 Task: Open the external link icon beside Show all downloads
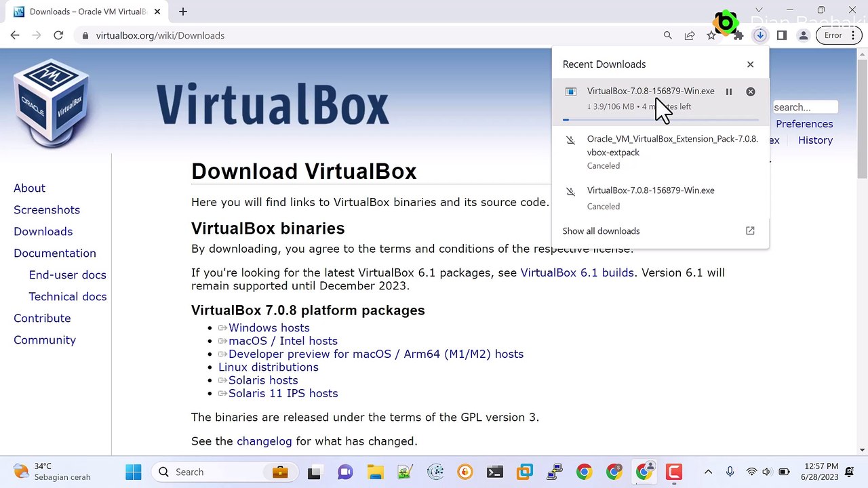point(750,231)
